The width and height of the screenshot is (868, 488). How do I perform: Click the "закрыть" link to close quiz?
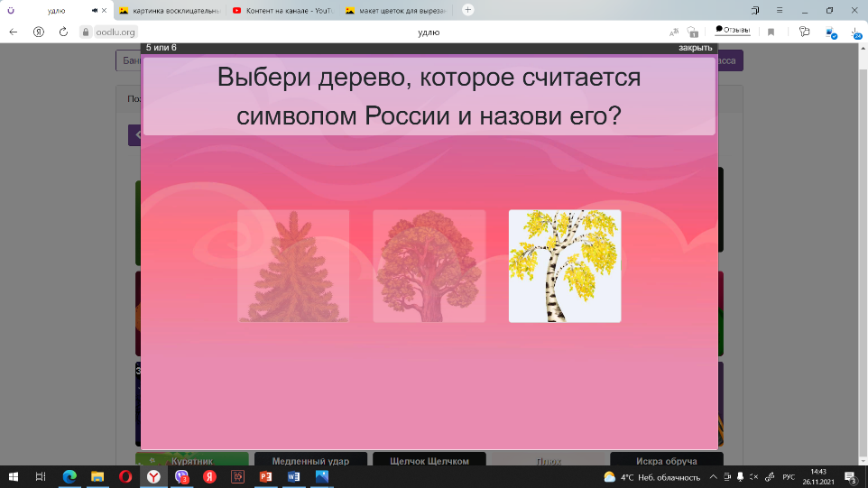point(695,48)
